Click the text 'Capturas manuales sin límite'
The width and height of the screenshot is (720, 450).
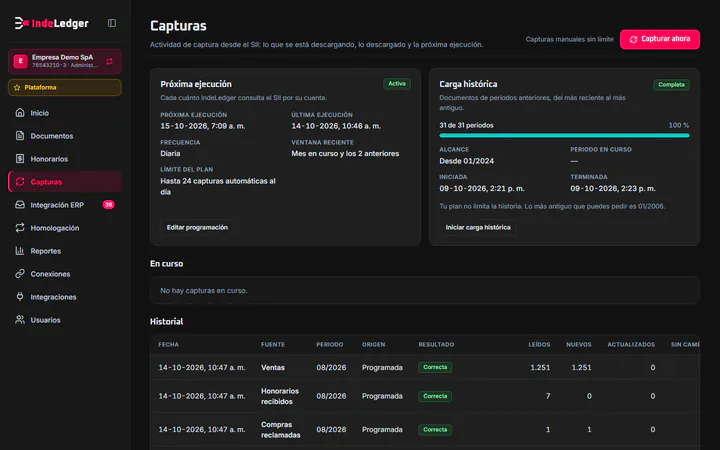(x=569, y=39)
